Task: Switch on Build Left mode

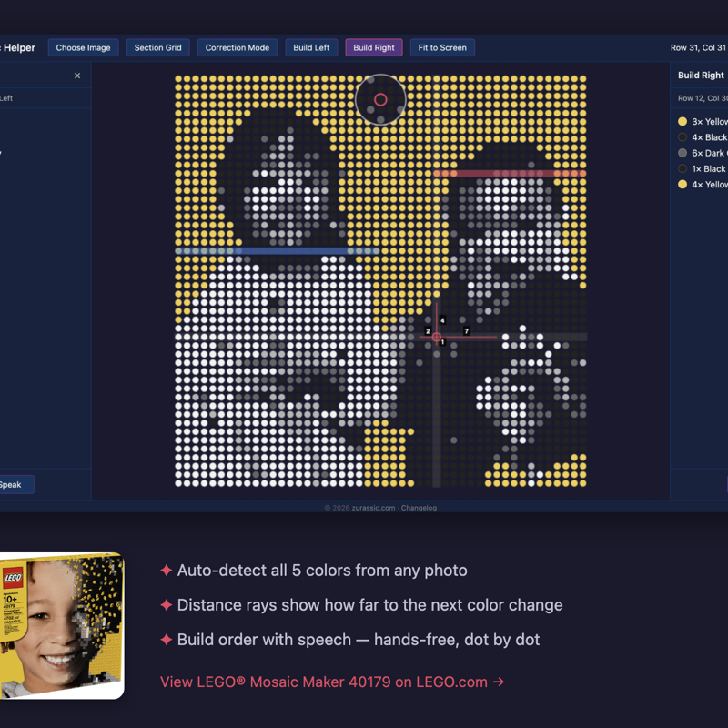Action: (x=311, y=47)
